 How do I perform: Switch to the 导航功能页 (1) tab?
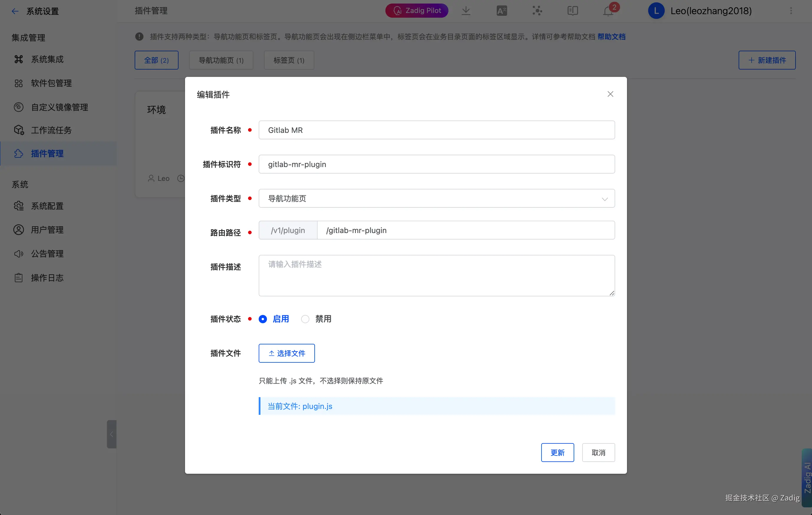221,60
